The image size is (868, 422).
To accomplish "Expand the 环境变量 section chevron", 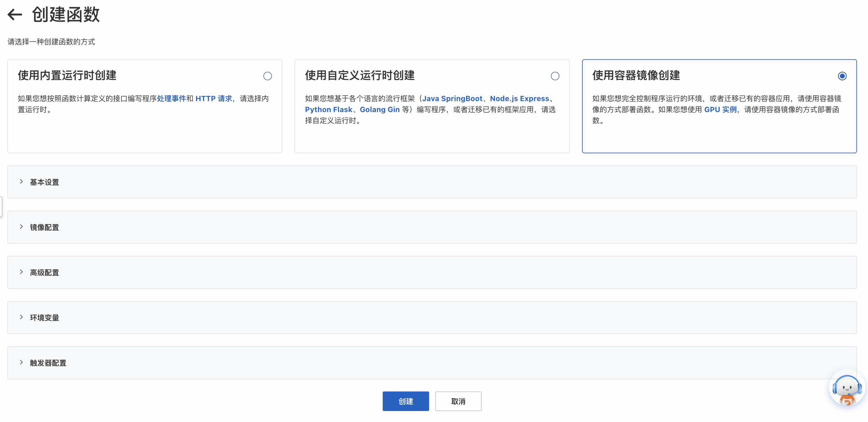I will point(22,317).
